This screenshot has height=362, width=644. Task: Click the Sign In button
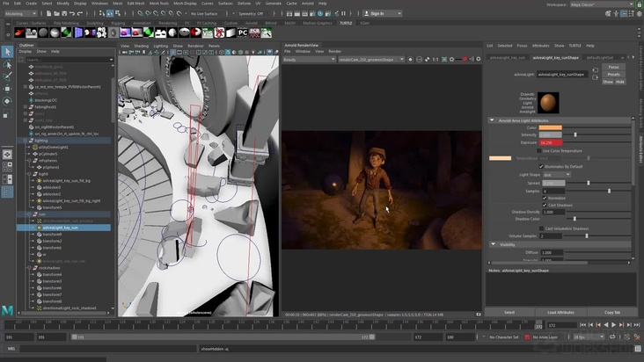[382, 13]
